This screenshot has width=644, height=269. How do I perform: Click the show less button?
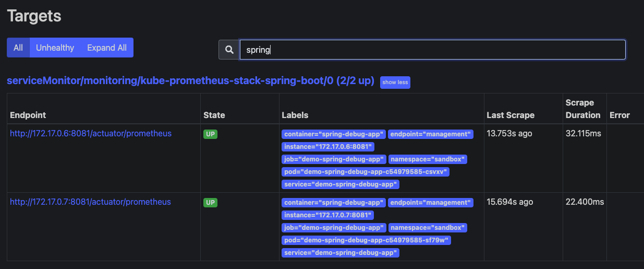(x=395, y=83)
